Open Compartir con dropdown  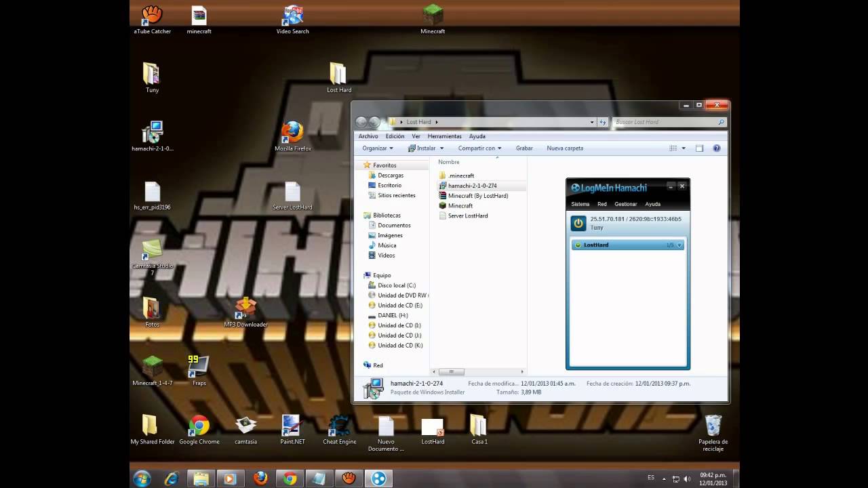[x=479, y=148]
